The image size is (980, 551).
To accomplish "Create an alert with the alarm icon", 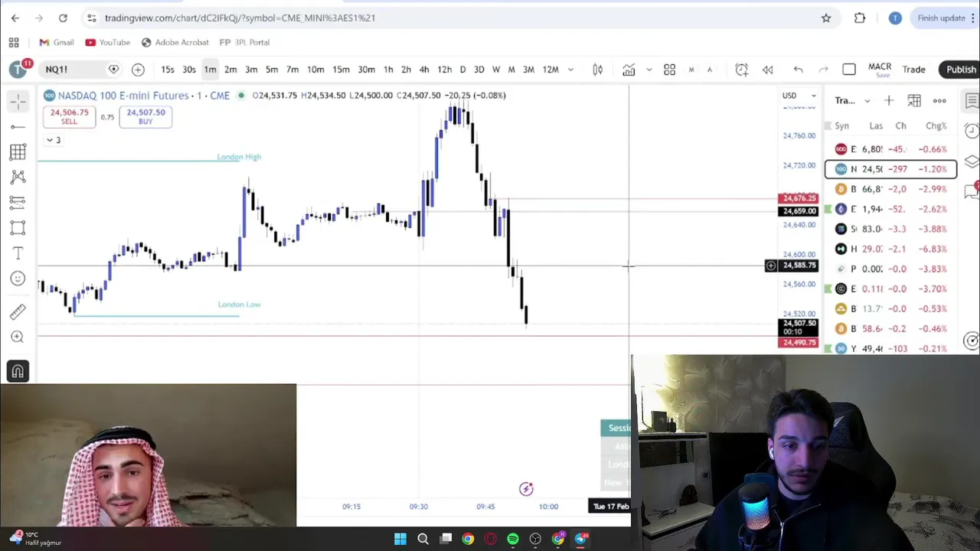I will tap(741, 70).
